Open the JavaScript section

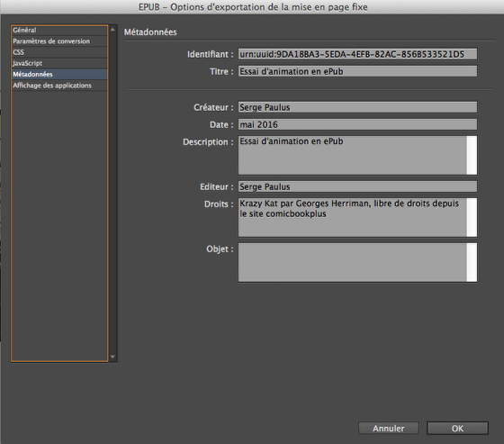point(59,63)
